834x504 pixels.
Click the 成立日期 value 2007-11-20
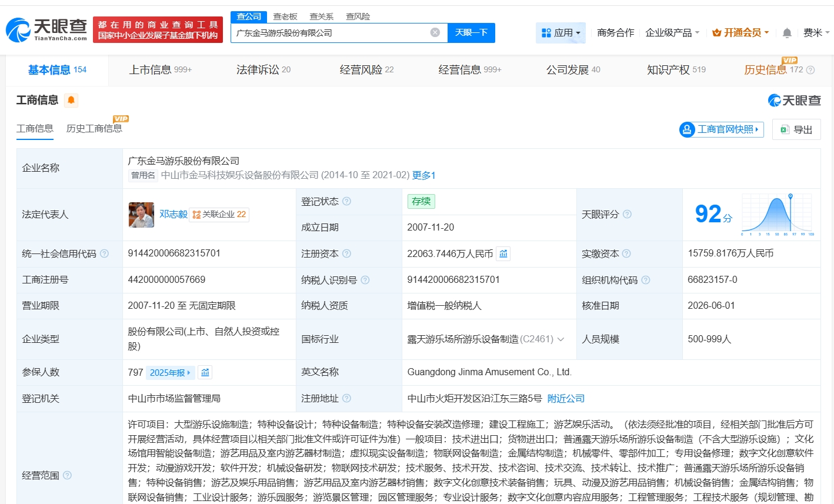pyautogui.click(x=431, y=228)
